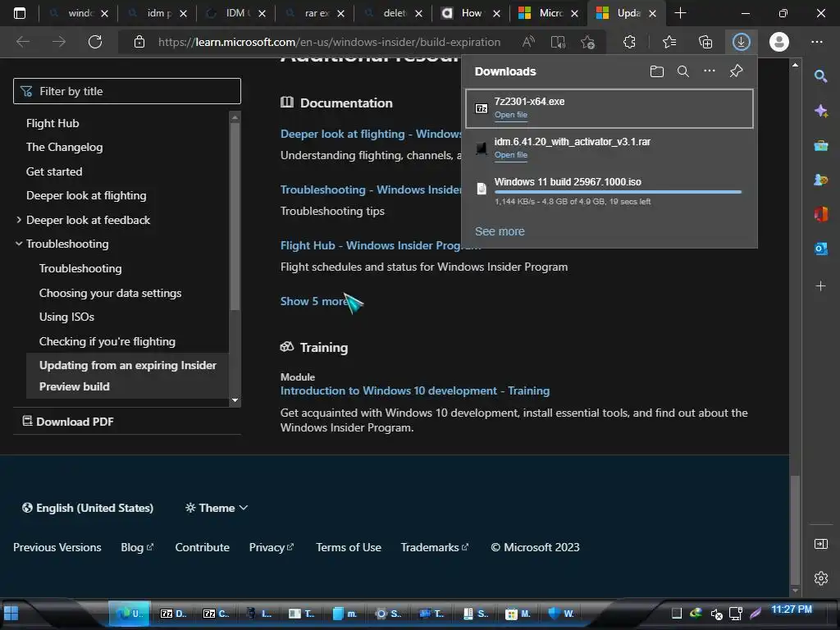Click Download PDF button

[68, 422]
